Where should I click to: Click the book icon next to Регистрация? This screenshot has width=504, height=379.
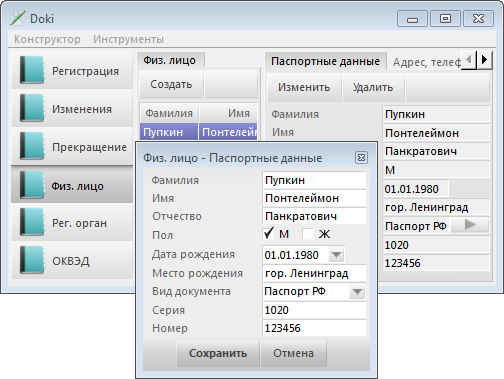(32, 70)
